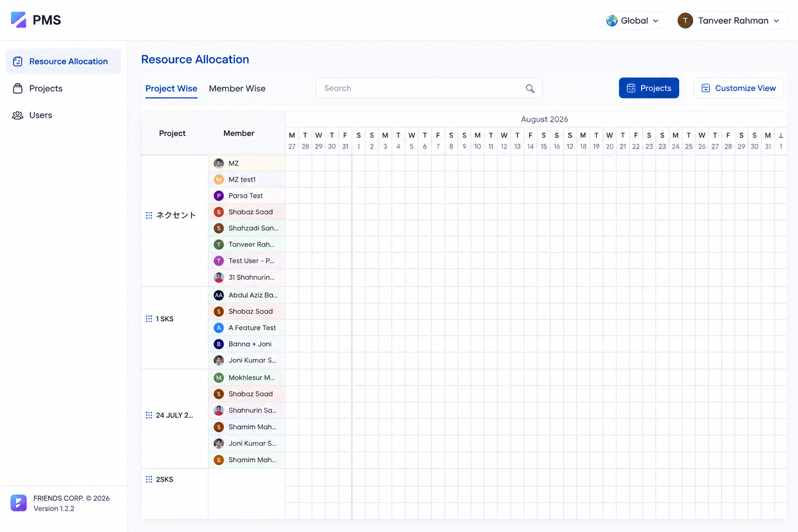Click the 1 SKS project name
The height and width of the screenshot is (532, 798).
point(165,318)
